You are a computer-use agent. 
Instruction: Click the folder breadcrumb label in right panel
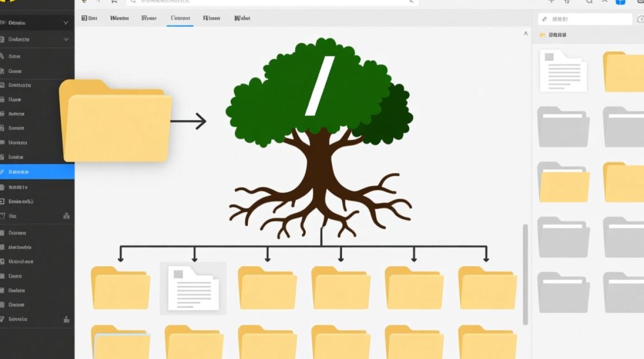point(557,35)
